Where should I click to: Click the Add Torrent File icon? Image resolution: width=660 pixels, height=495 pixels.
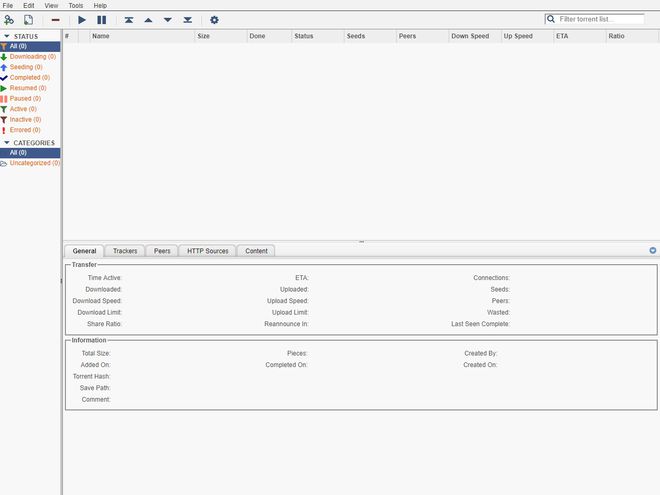(28, 20)
